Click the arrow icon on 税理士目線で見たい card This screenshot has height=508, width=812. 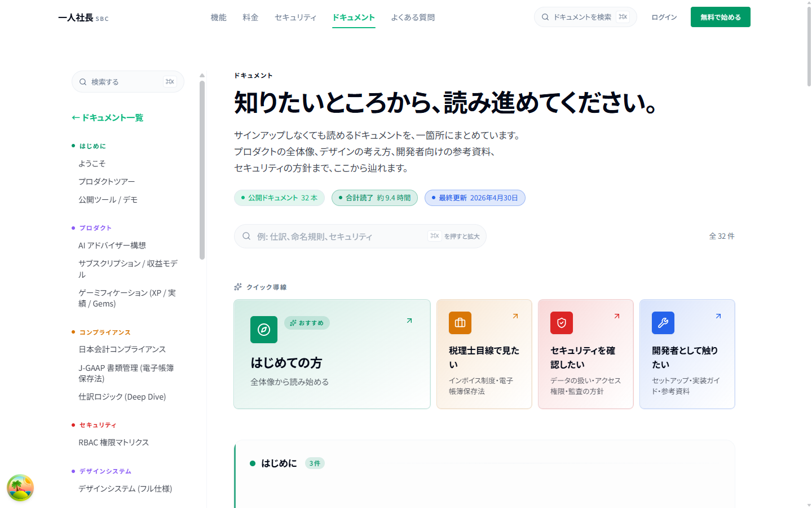point(515,316)
